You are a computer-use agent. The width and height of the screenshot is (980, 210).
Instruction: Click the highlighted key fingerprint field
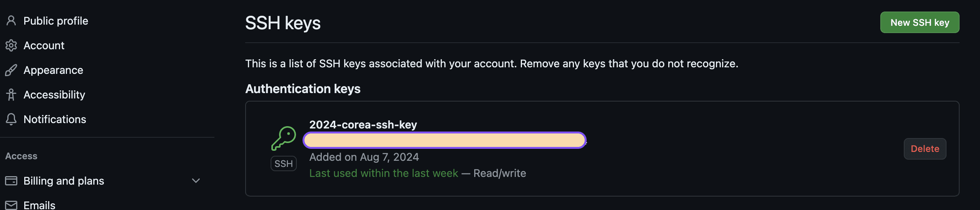[444, 140]
